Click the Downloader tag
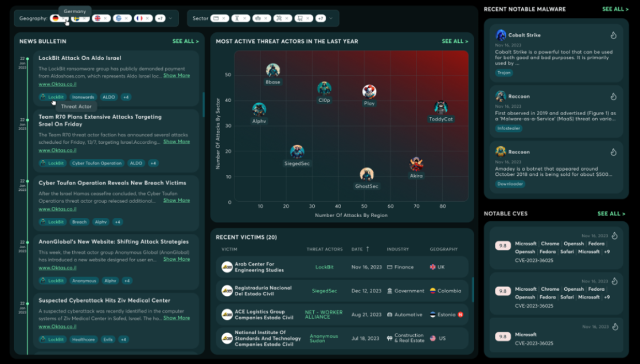This screenshot has height=364, width=640. click(510, 184)
